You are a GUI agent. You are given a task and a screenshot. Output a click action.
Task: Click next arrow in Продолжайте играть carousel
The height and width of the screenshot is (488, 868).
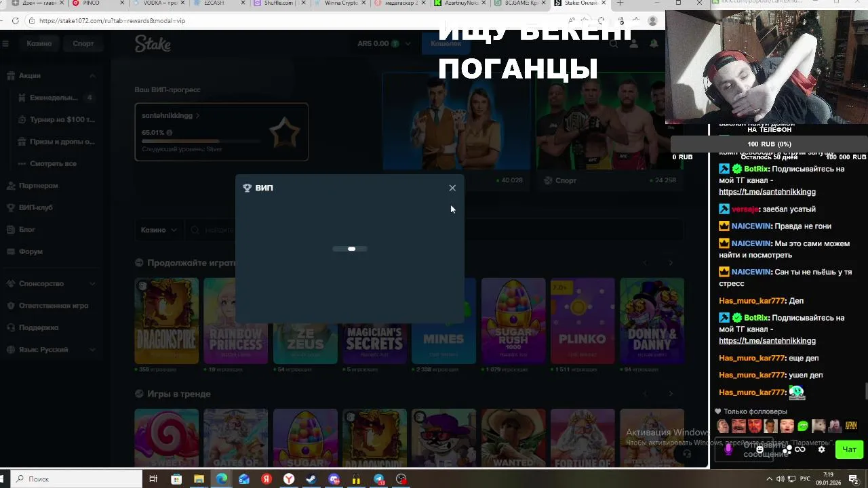pyautogui.click(x=671, y=262)
